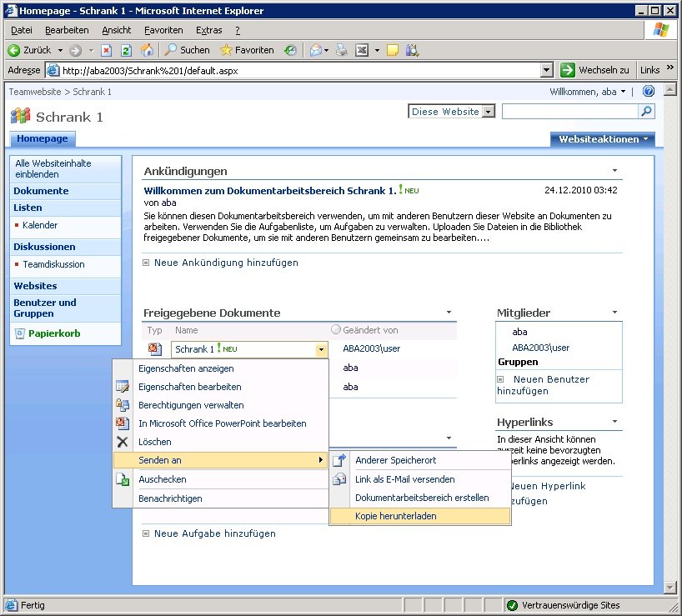Click the plus icon beside Neue Ankündigung hinzufügen
This screenshot has width=682, height=616.
(x=146, y=263)
